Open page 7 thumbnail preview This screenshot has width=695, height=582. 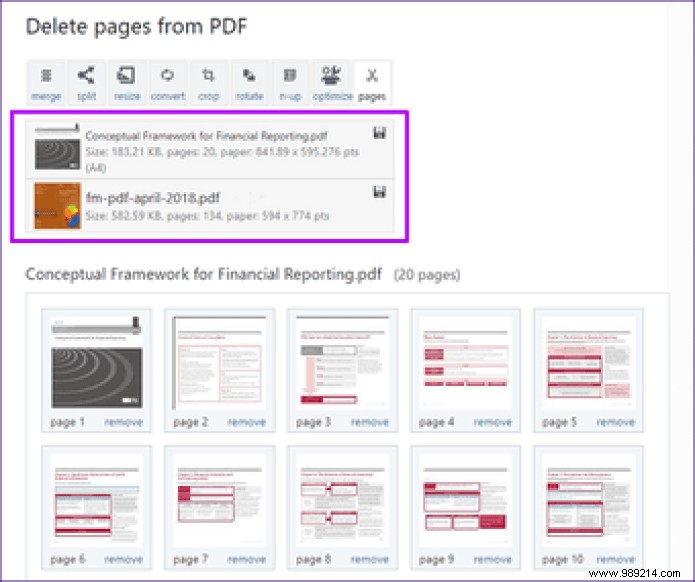tap(219, 500)
